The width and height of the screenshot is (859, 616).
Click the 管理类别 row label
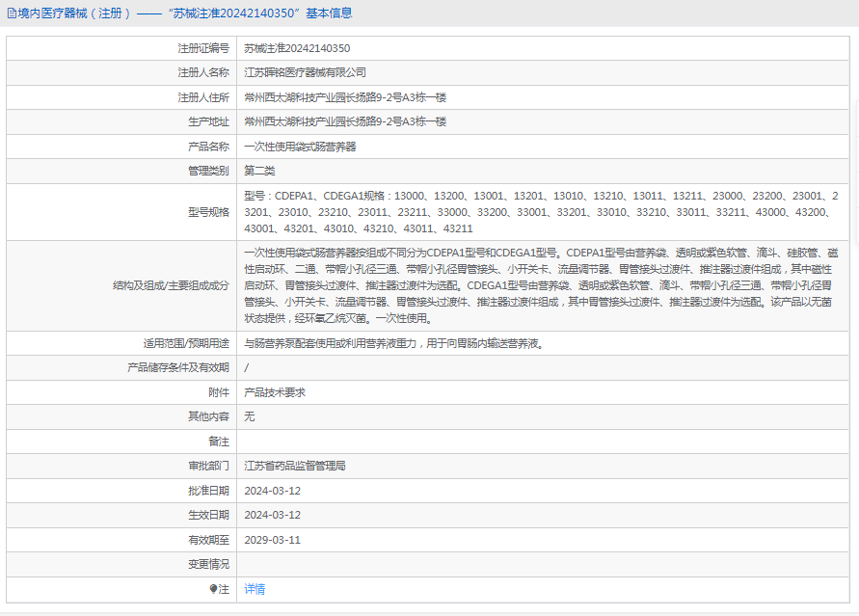pos(208,171)
